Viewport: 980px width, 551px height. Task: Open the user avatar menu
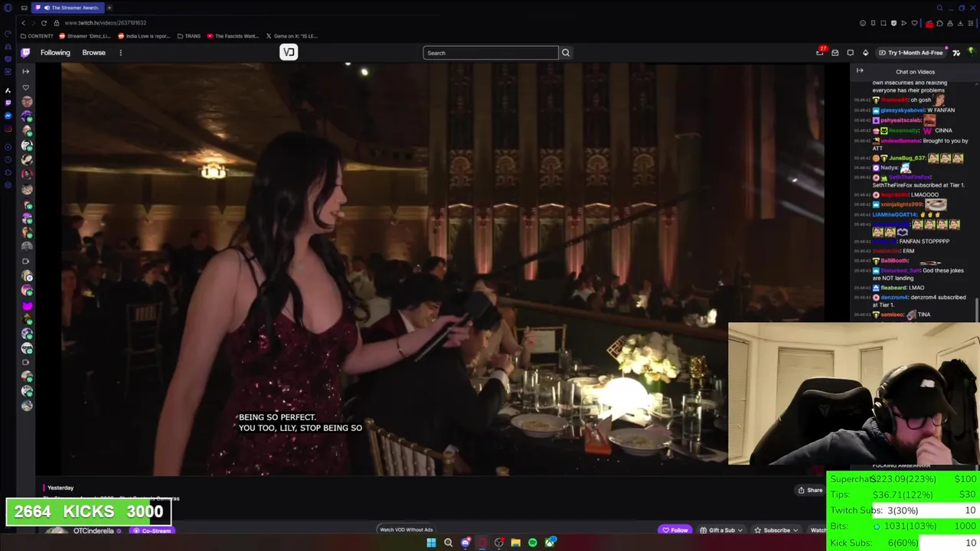click(x=971, y=53)
